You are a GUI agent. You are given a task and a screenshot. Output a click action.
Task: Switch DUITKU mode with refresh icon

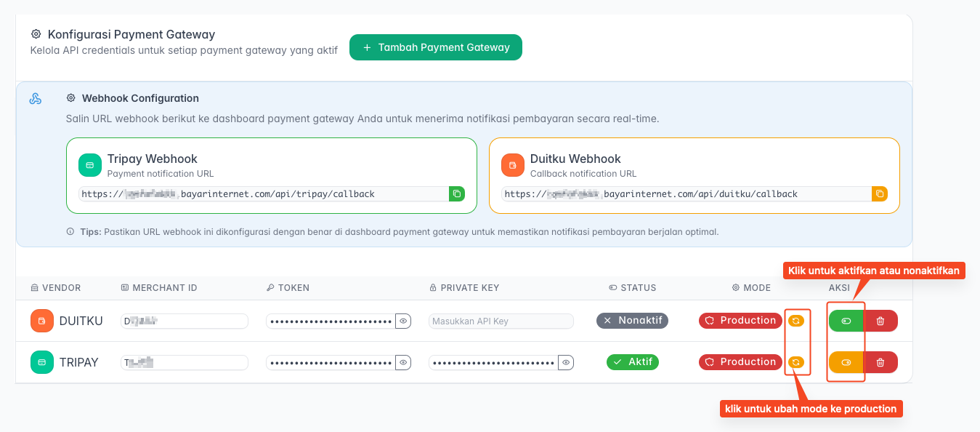pos(796,321)
